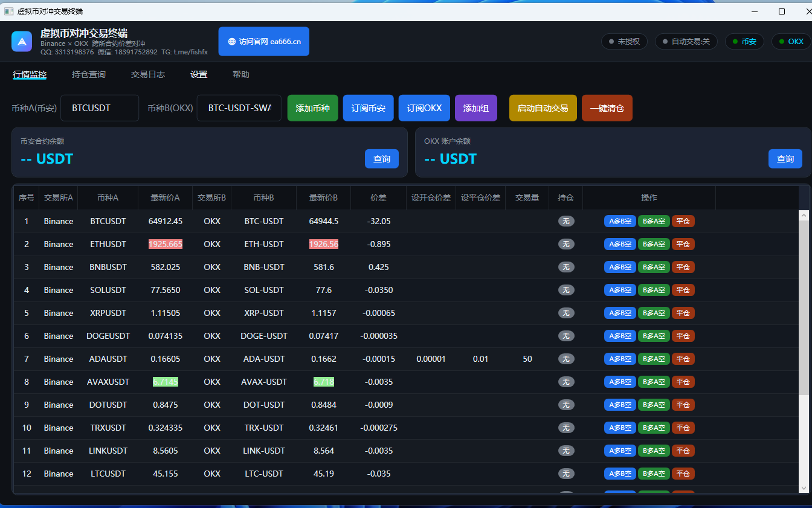This screenshot has width=812, height=508.
Task: Click the purple 添加组 button
Action: pos(476,108)
